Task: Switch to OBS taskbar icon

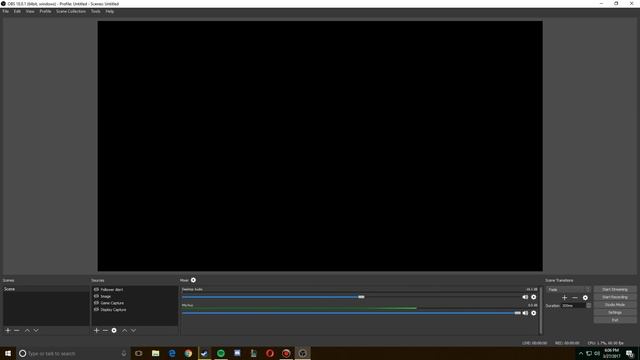Action: click(302, 353)
